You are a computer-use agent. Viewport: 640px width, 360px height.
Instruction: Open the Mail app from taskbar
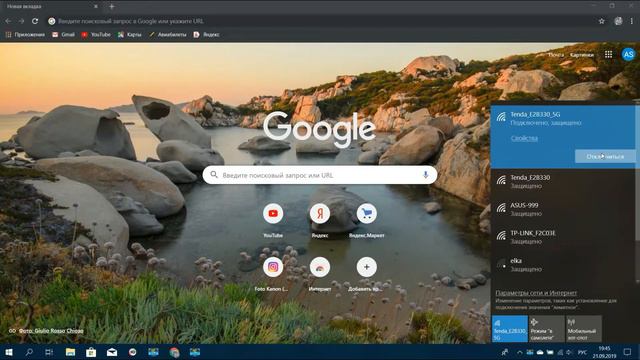[x=112, y=352]
